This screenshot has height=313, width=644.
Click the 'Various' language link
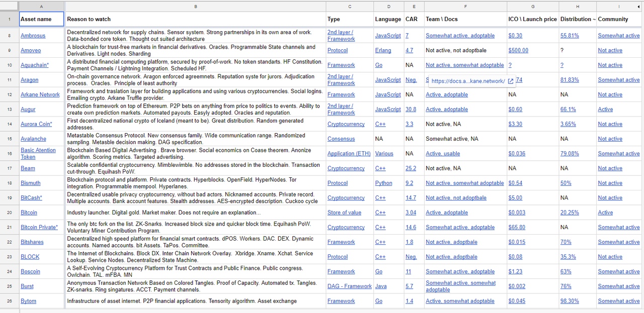[x=384, y=153]
